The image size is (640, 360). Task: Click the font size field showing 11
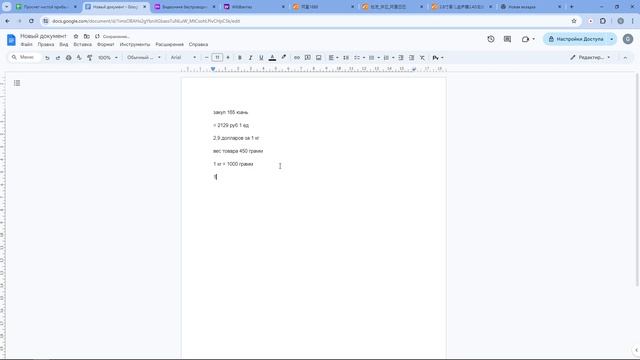tap(217, 58)
